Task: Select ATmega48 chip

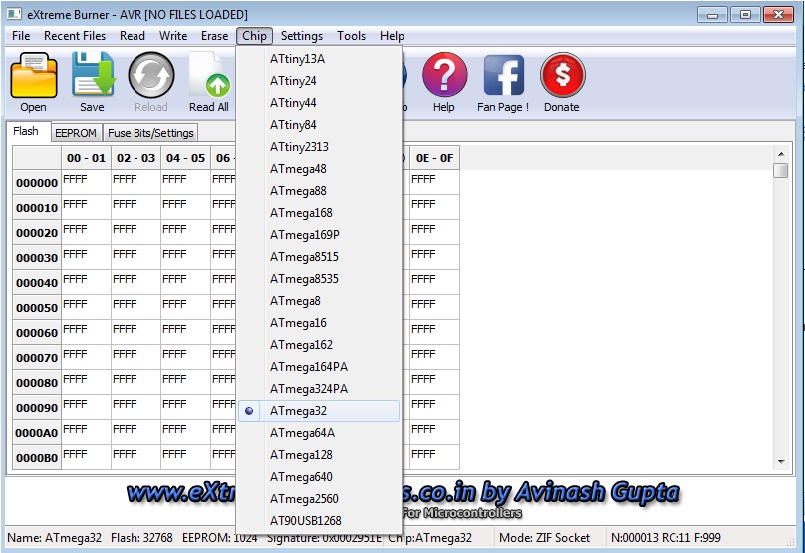Action: 319,169
